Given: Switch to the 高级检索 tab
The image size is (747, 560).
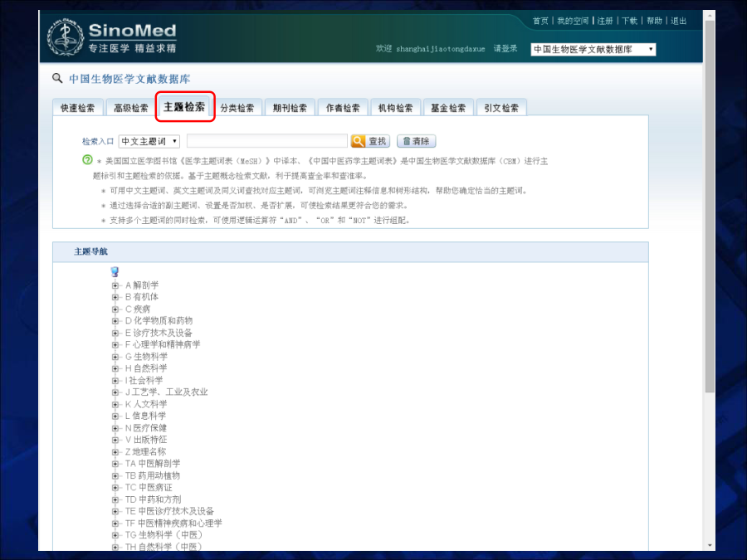Looking at the screenshot, I should click(x=131, y=108).
